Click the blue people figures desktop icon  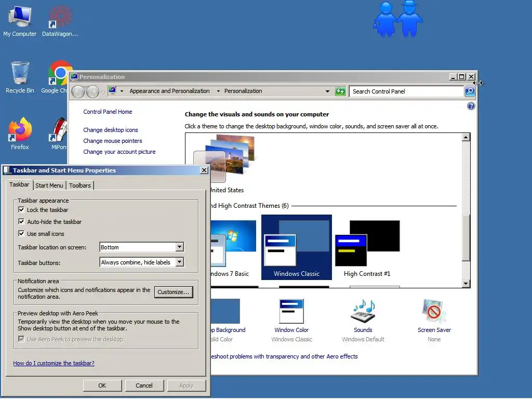(397, 19)
